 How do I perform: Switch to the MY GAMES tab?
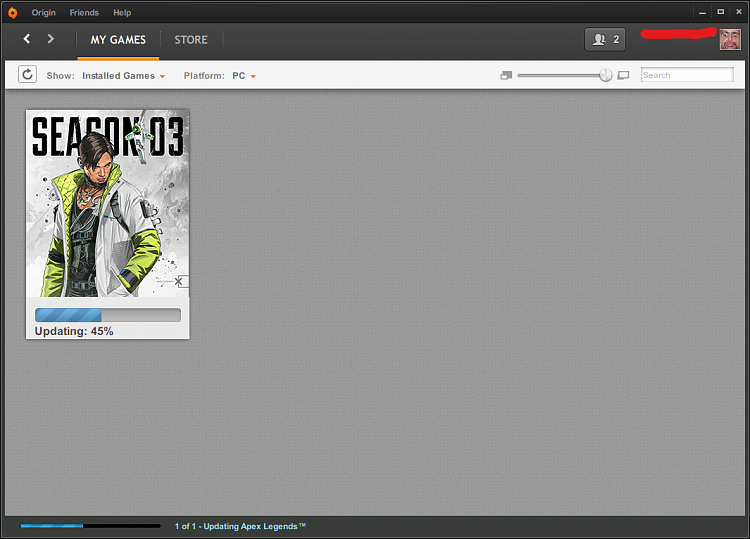pyautogui.click(x=118, y=40)
